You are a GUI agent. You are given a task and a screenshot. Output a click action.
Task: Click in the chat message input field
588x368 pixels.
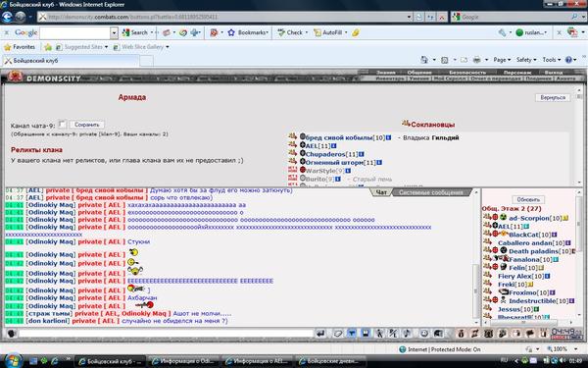tap(166, 333)
